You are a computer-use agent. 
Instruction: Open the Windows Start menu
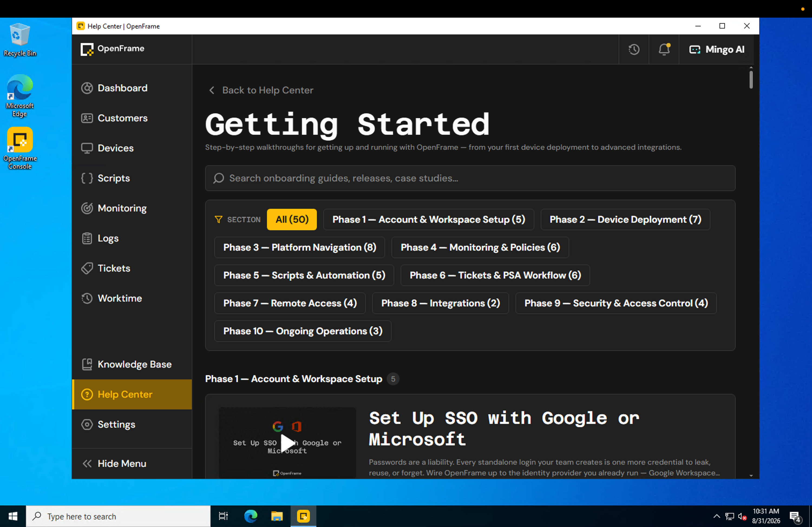click(x=13, y=516)
